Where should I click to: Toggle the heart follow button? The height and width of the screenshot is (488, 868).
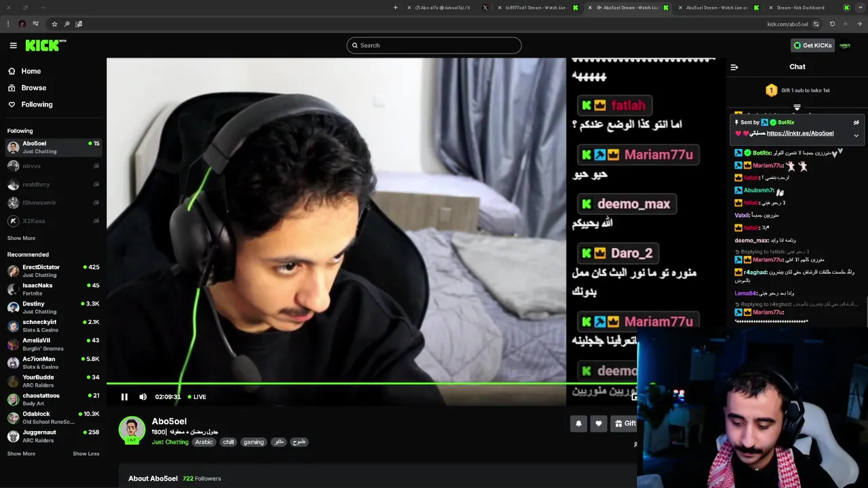pyautogui.click(x=598, y=424)
